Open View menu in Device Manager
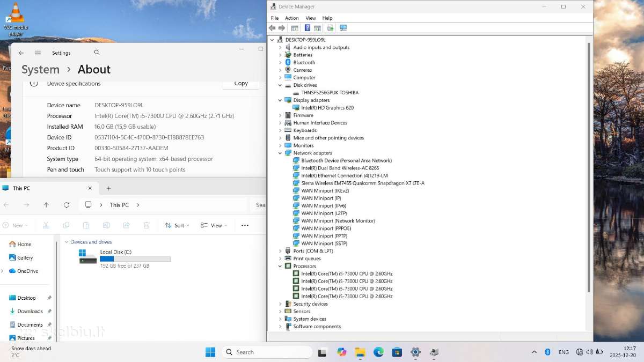The image size is (644, 362). click(311, 18)
